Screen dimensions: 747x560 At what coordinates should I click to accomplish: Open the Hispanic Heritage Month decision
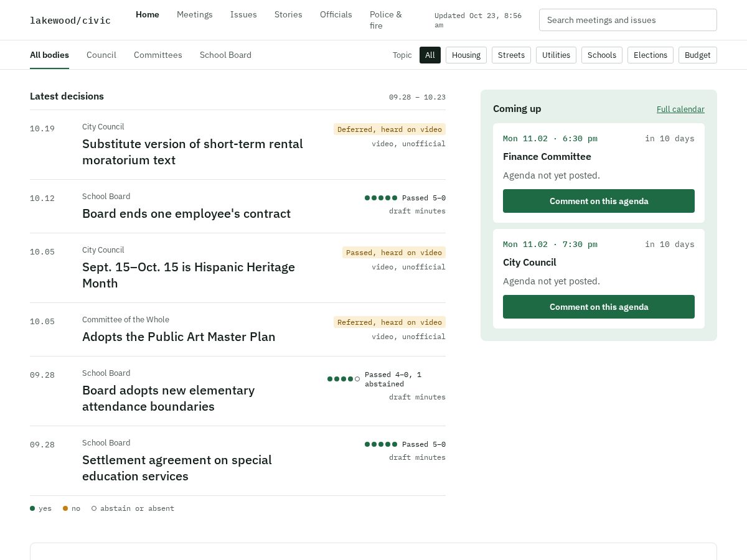point(189,275)
